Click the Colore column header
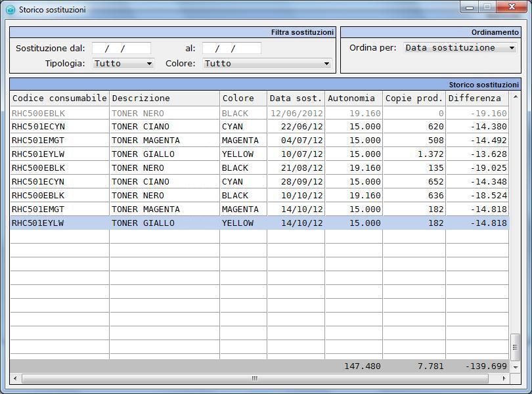 tap(243, 98)
